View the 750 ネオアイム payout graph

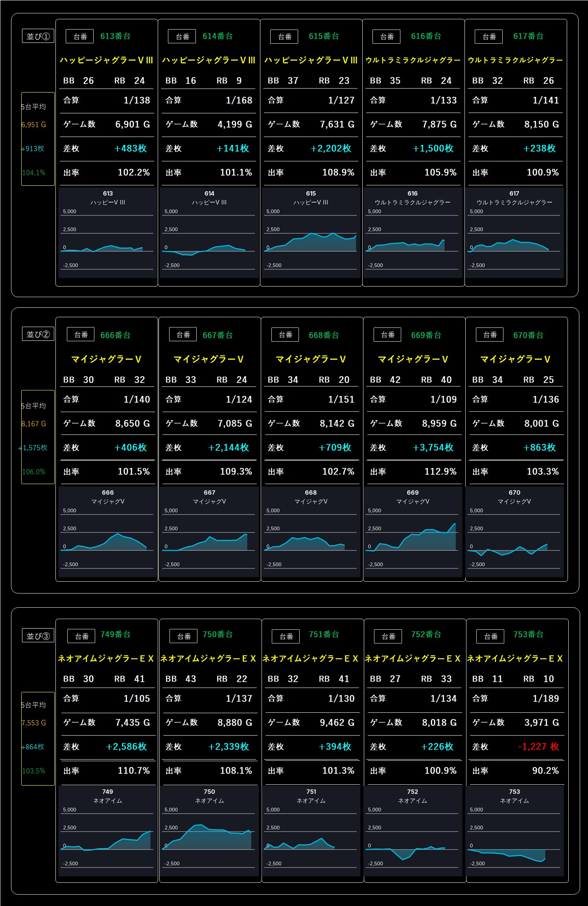tap(209, 831)
